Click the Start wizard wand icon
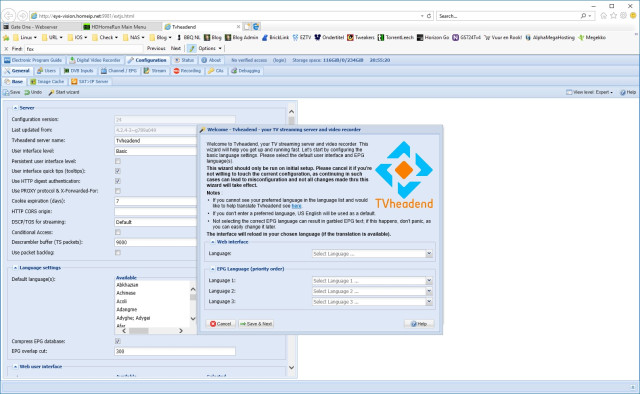The image size is (640, 394). (x=51, y=92)
